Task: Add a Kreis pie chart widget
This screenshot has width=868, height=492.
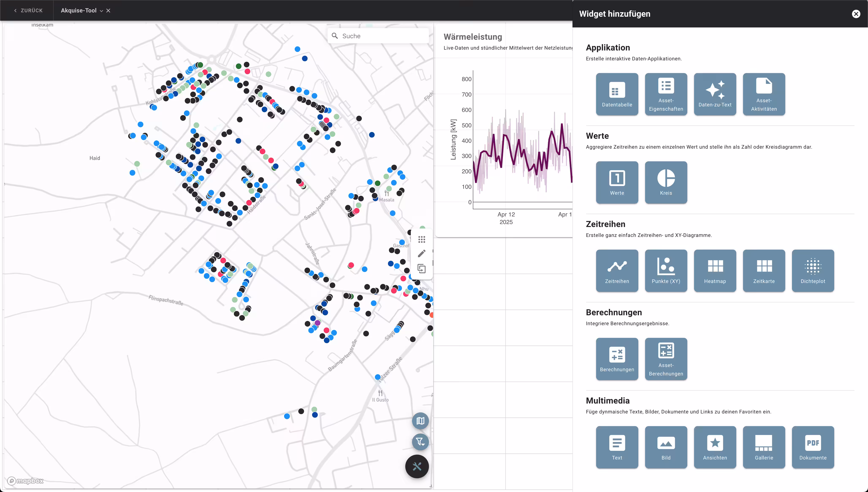Action: pos(666,182)
